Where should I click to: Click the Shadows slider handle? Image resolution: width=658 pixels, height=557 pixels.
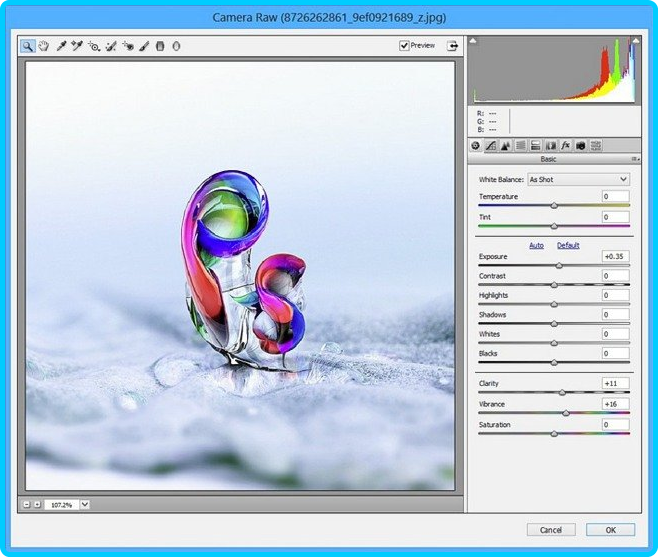(554, 324)
